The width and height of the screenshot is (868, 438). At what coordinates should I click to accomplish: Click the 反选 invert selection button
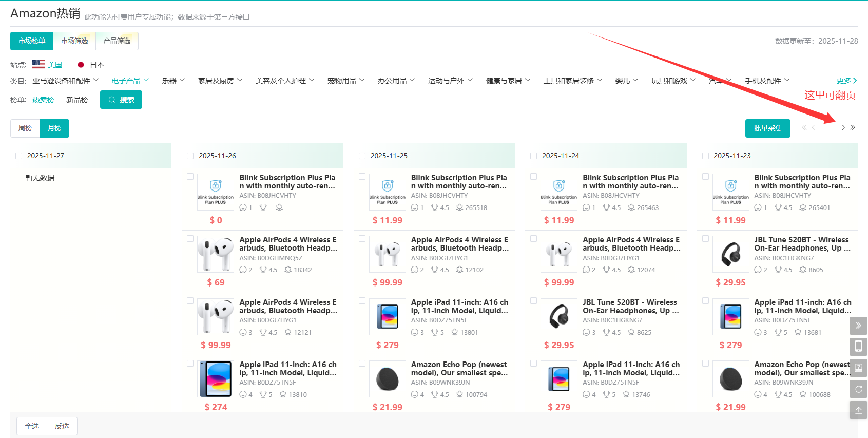62,426
